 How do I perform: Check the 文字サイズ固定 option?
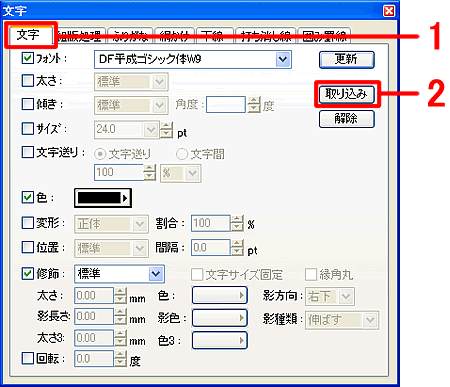click(197, 275)
